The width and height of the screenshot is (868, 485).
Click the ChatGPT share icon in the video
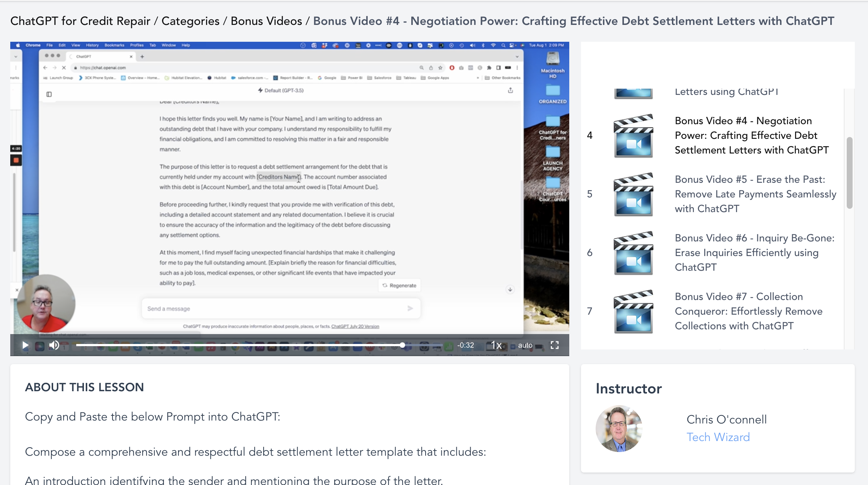click(x=510, y=90)
